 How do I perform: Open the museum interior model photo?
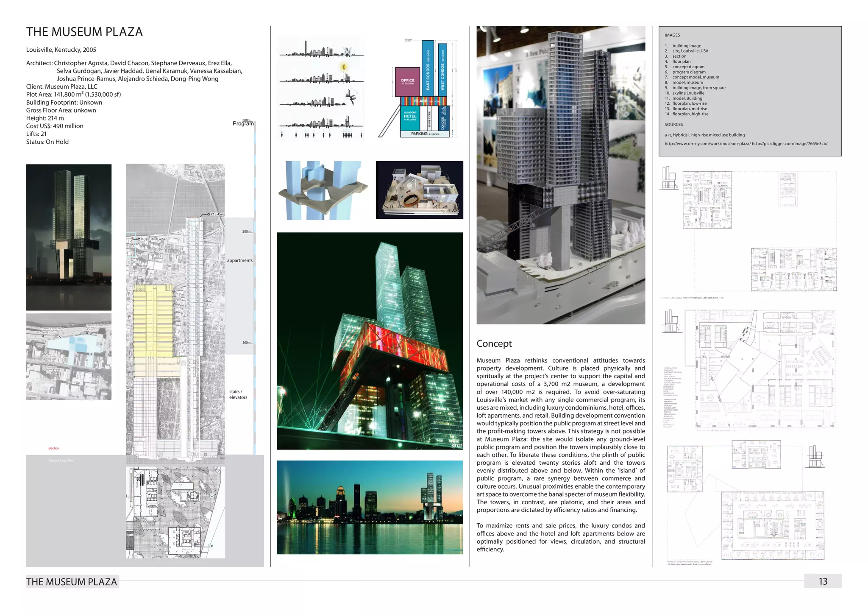point(420,190)
